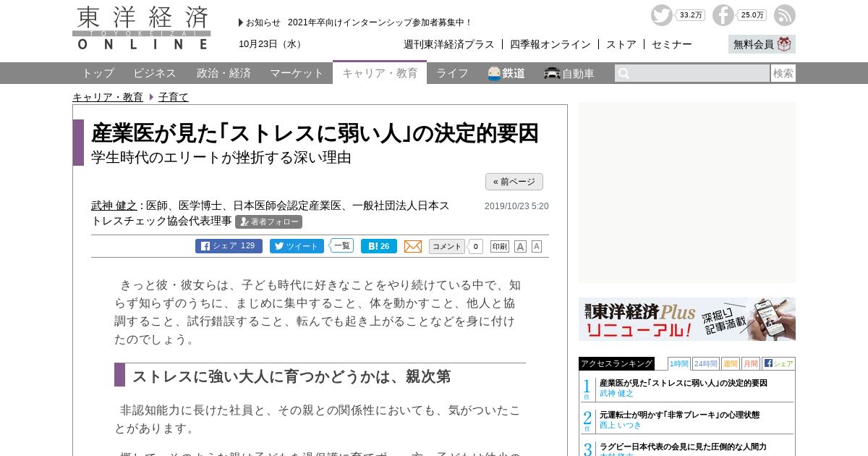Open the RSS feed icon
The height and width of the screenshot is (456, 868).
tap(785, 15)
